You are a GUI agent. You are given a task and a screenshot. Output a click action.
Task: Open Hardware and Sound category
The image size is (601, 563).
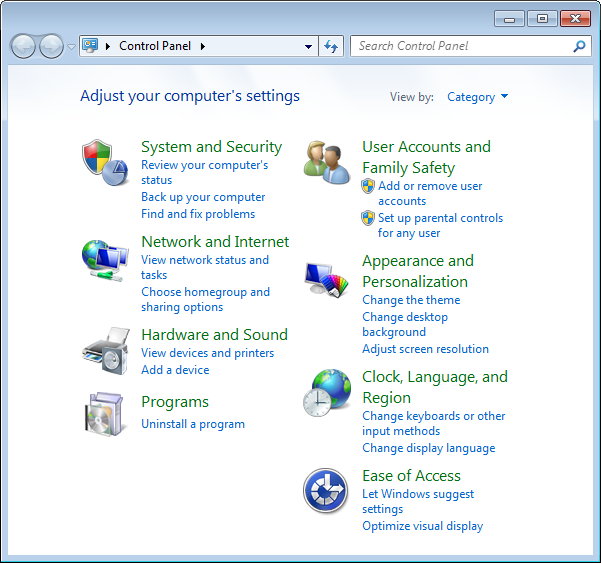coord(214,335)
